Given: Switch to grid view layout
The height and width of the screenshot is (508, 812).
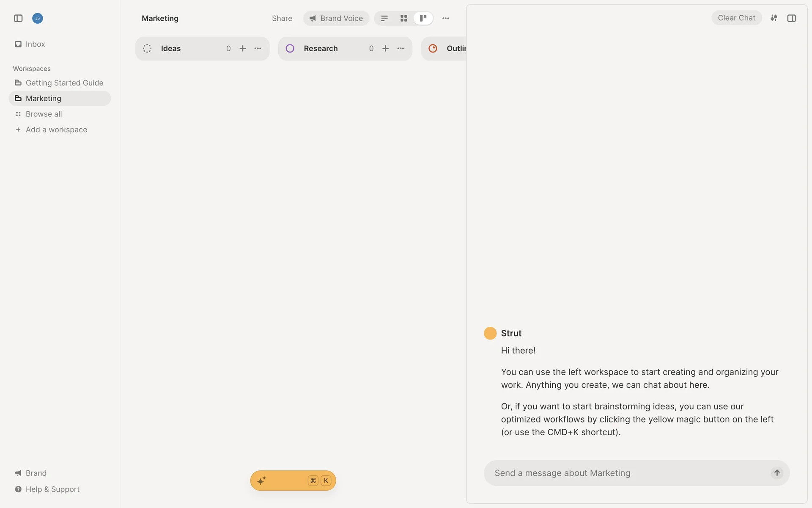Looking at the screenshot, I should click(x=404, y=18).
